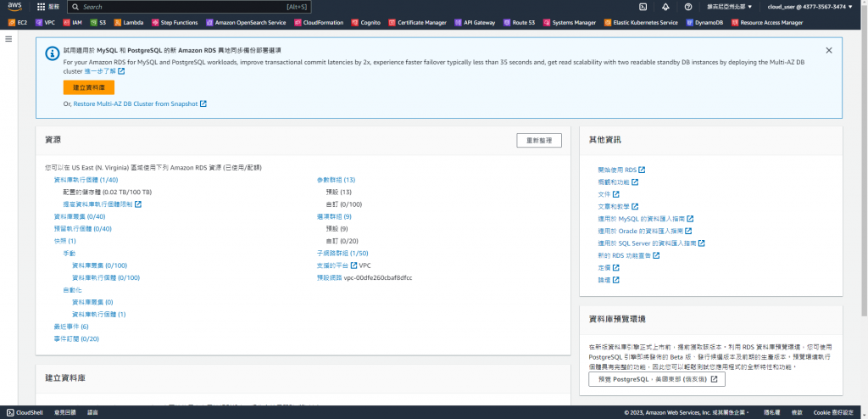Screen dimensions: 868x419
Task: Open the 最近事件 (6) link
Action: (71, 327)
